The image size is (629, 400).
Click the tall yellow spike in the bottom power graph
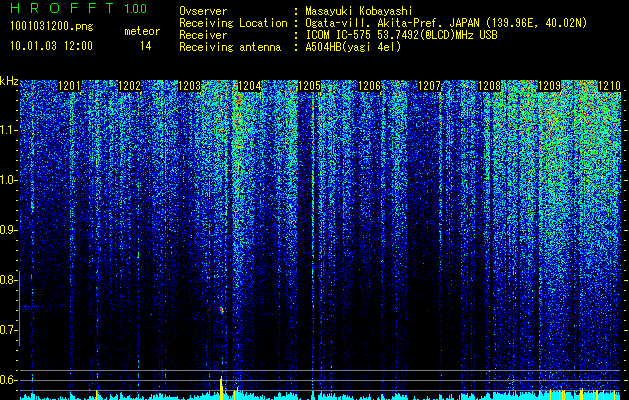click(x=221, y=388)
